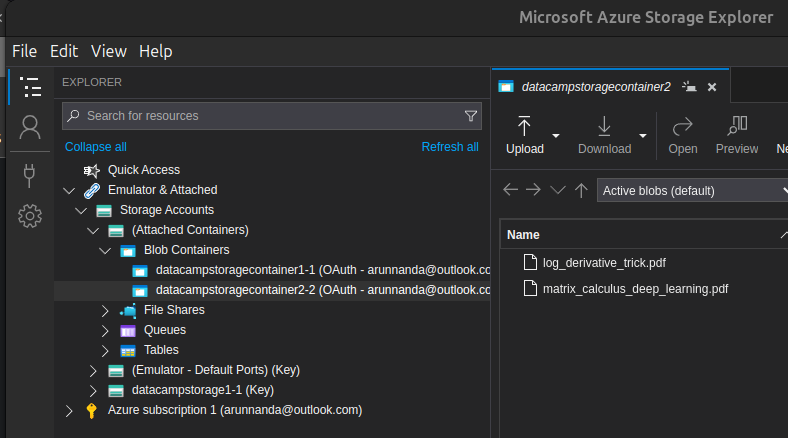Click the magnifier icon in search box
788x438 pixels.
(73, 116)
